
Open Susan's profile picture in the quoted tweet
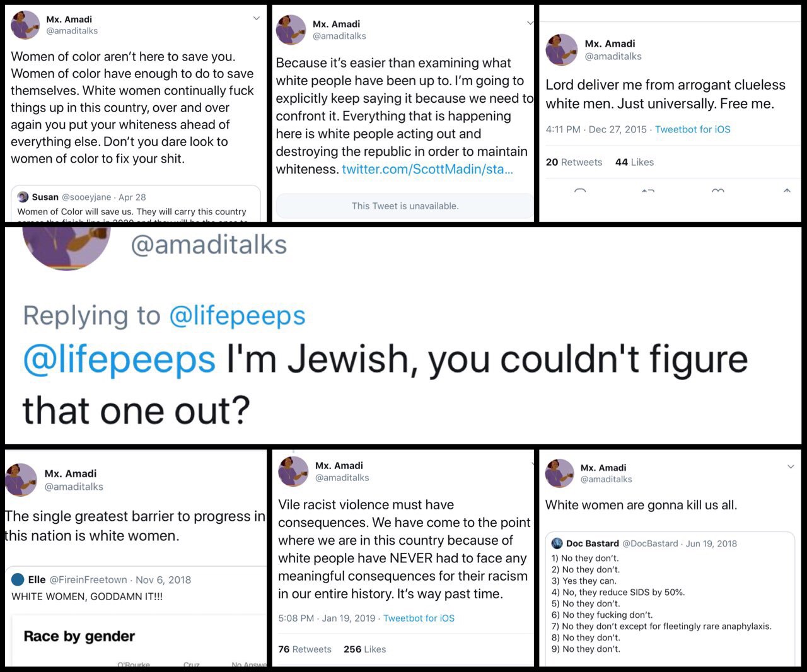(23, 197)
